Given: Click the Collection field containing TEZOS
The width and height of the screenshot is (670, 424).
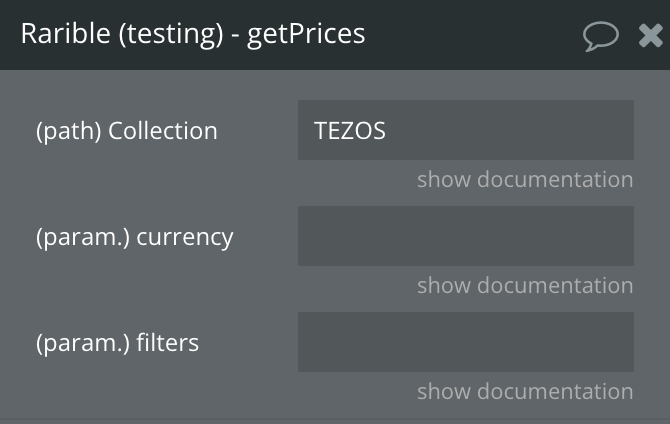Looking at the screenshot, I should pos(466,130).
